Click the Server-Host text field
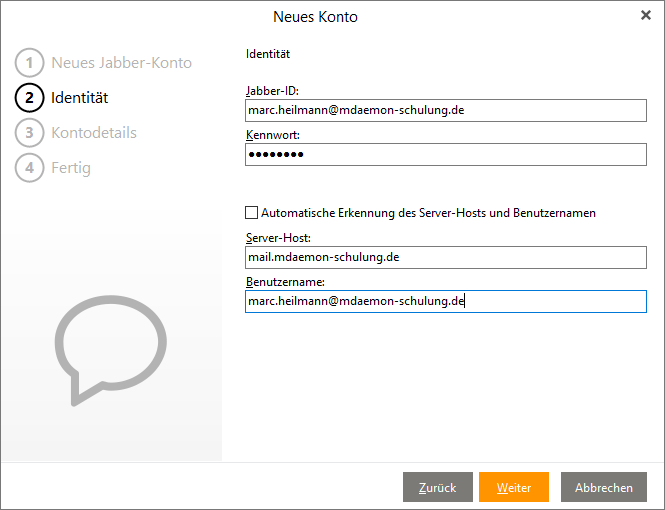665x510 pixels. click(x=445, y=257)
